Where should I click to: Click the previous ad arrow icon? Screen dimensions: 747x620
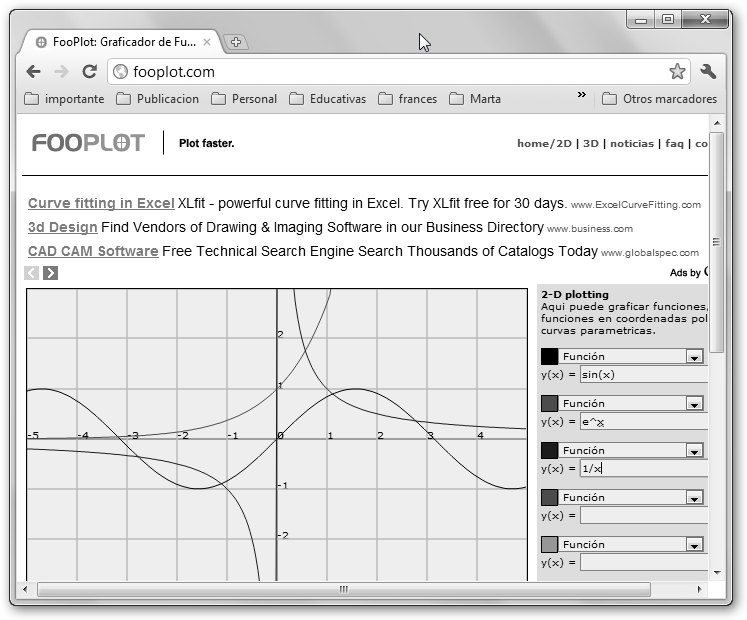[x=32, y=273]
